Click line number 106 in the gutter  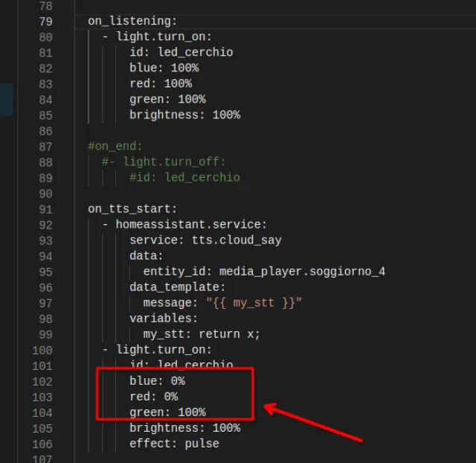click(x=42, y=443)
